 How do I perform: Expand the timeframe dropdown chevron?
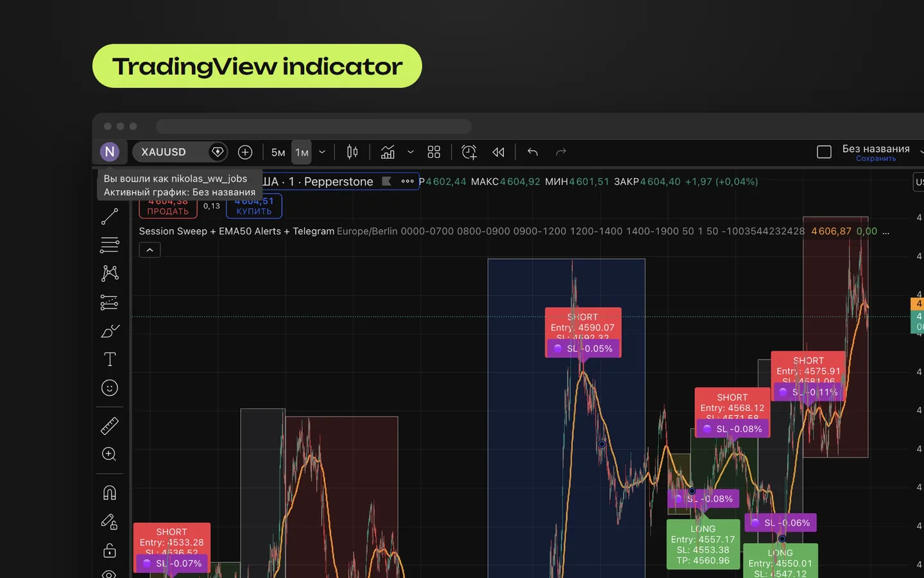(x=322, y=152)
